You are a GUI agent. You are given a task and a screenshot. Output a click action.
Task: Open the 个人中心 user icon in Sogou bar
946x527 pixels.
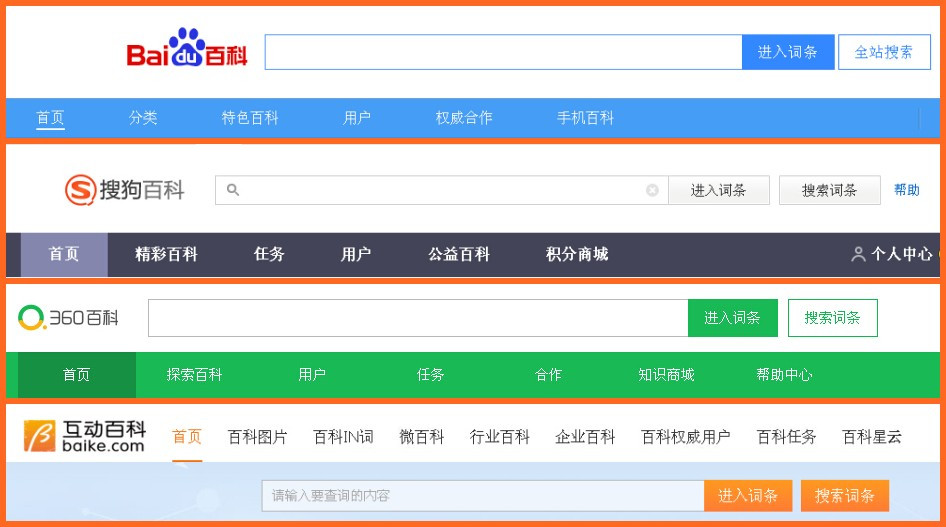pyautogui.click(x=858, y=254)
